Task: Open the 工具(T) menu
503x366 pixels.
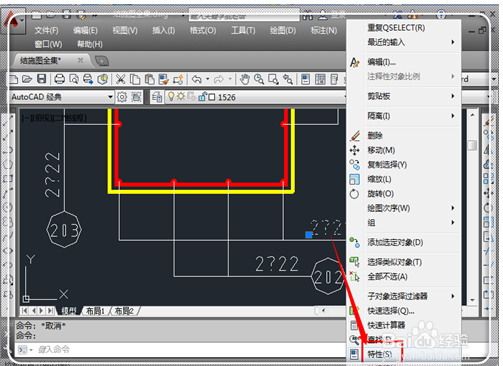Action: coord(243,31)
